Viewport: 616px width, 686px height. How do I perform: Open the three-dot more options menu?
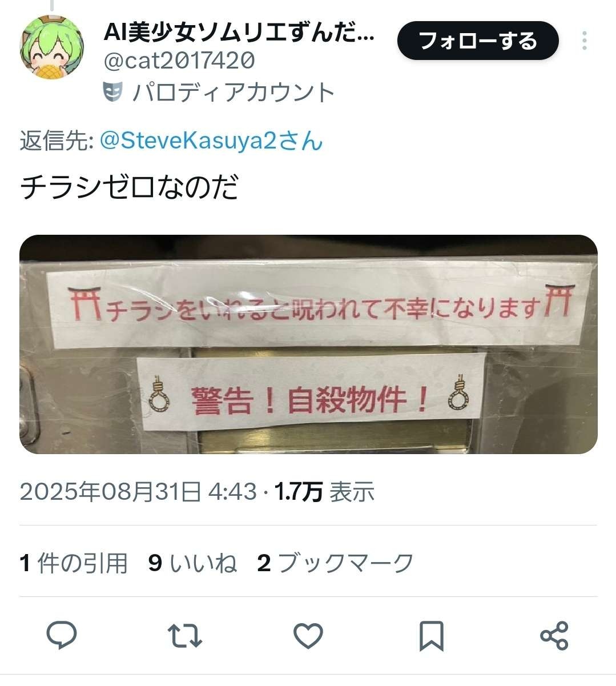click(585, 41)
